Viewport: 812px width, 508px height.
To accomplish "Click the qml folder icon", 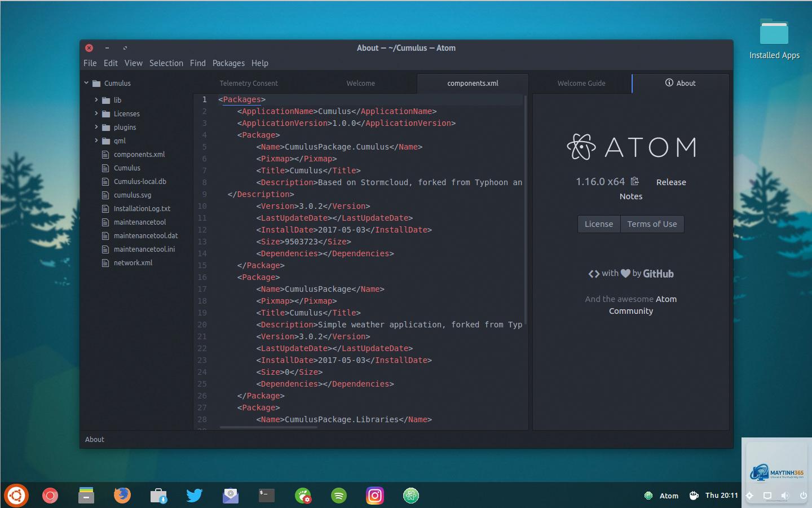I will pyautogui.click(x=106, y=141).
